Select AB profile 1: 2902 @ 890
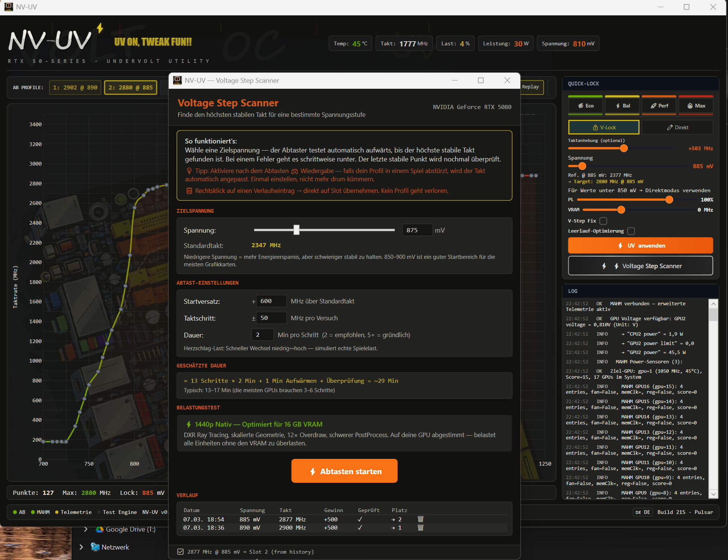 point(75,88)
